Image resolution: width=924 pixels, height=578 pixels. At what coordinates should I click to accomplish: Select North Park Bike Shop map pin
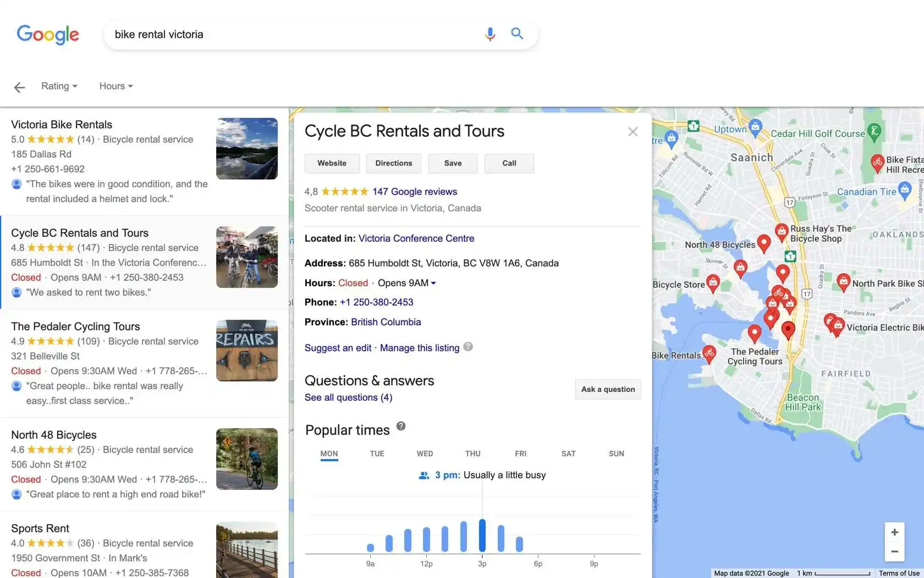843,282
